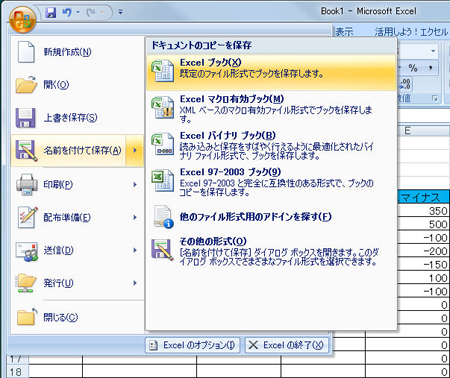This screenshot has width=450, height=378.
Task: Select the cell containing -150
Action: 423,265
